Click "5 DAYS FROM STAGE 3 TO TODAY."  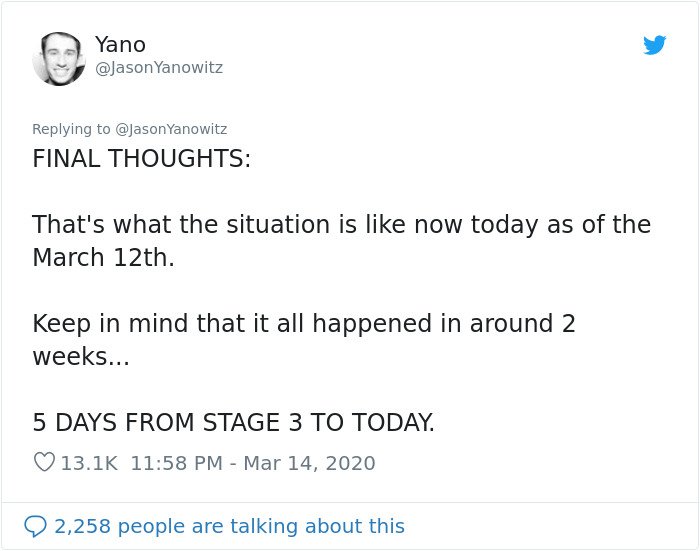[233, 422]
